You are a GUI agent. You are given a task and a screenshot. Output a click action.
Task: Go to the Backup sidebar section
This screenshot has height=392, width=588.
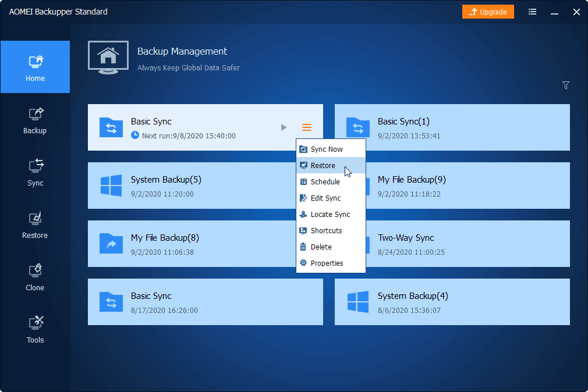click(x=36, y=120)
